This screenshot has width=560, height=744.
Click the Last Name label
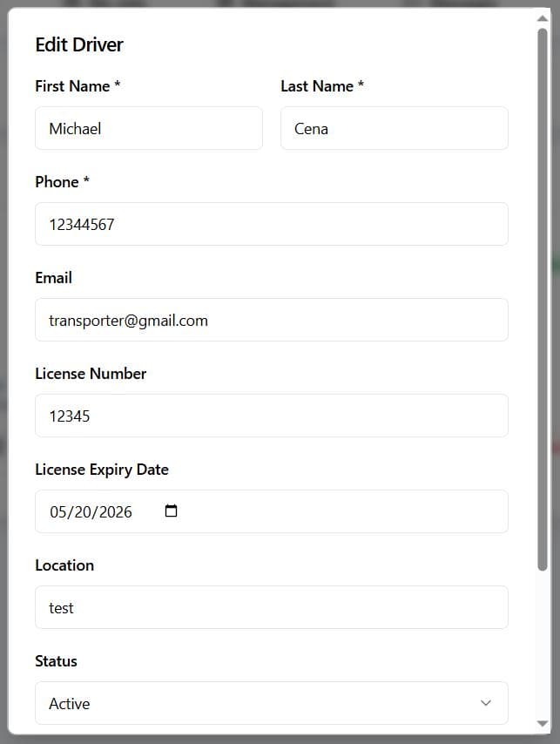[x=322, y=86]
